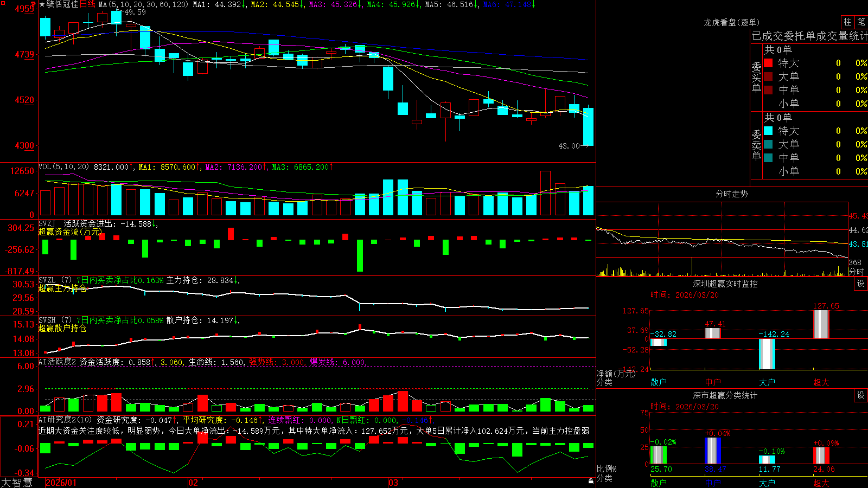Click the 03 month marker on timeline
The width and height of the screenshot is (868, 488).
tap(393, 483)
